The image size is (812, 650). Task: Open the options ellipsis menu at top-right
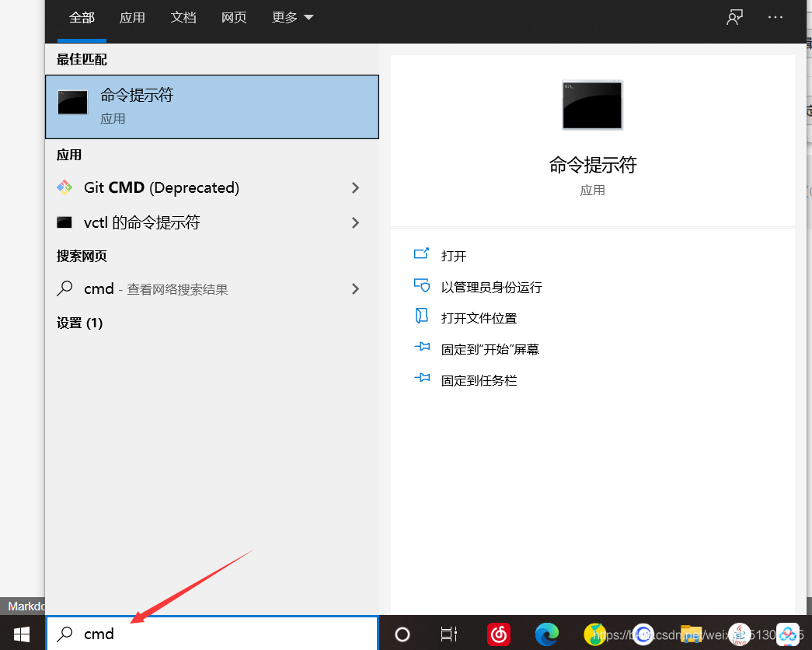click(775, 16)
